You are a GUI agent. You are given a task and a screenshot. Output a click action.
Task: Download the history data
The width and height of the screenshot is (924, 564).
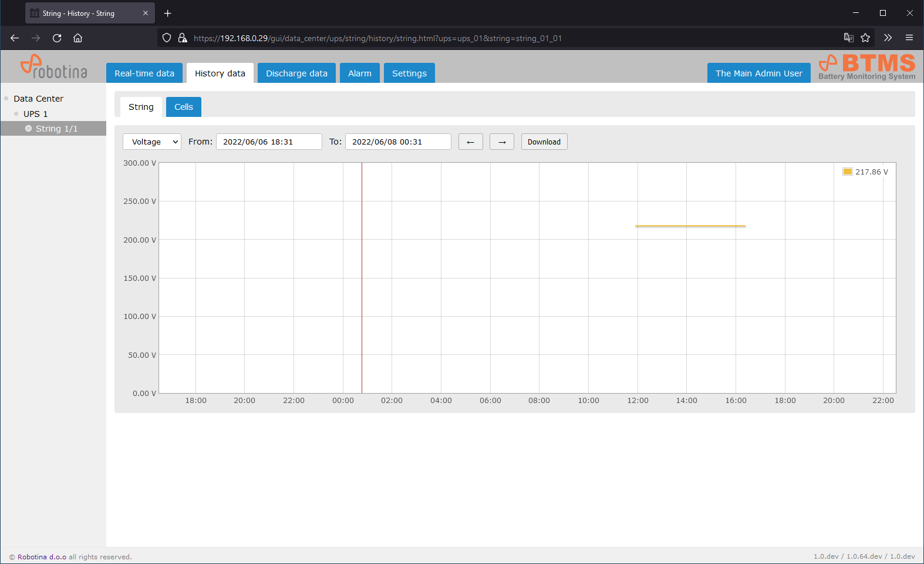(544, 142)
